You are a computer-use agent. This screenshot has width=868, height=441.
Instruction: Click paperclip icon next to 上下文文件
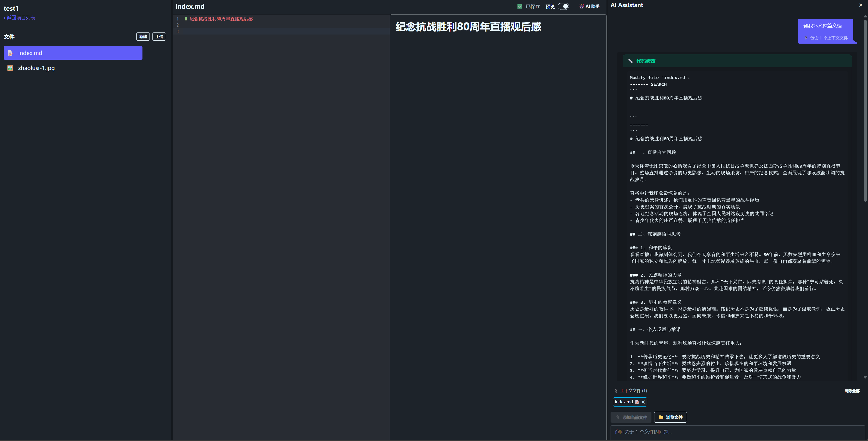616,391
